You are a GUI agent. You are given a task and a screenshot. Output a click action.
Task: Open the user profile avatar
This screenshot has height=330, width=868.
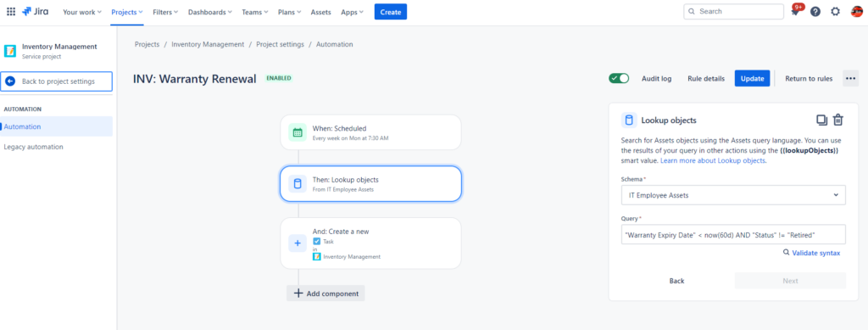[856, 12]
